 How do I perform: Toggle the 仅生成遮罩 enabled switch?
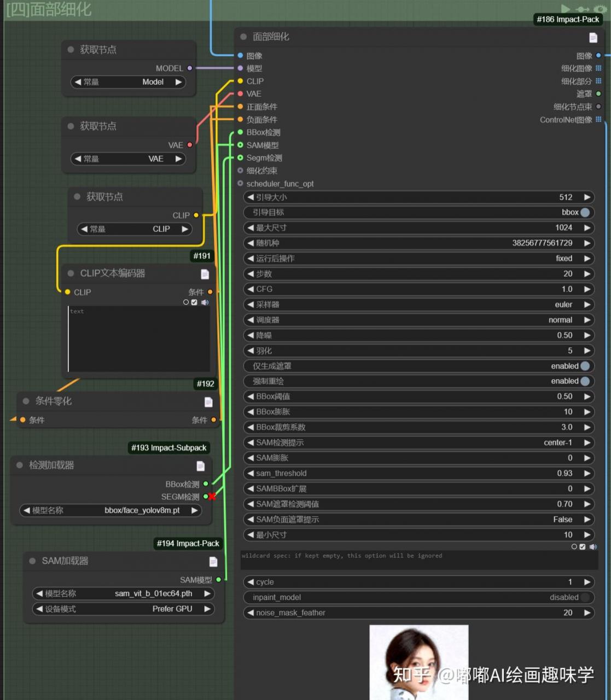[585, 366]
